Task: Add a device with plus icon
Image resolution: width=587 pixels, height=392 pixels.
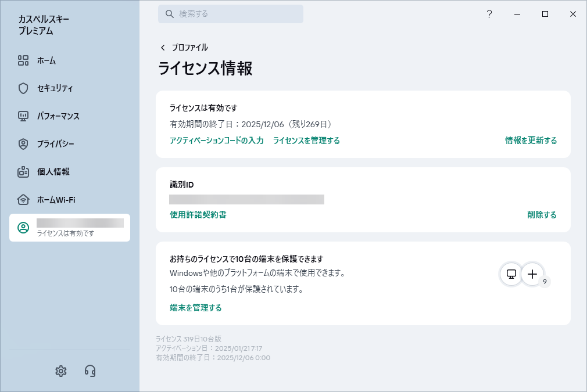Action: pyautogui.click(x=532, y=274)
